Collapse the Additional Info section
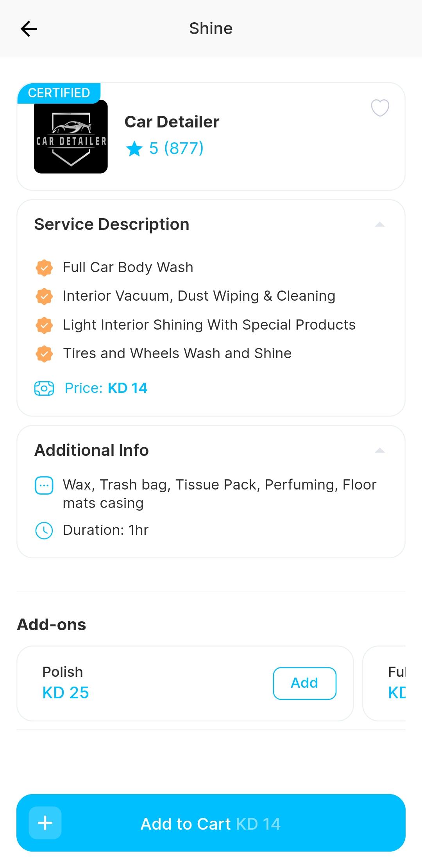This screenshot has width=422, height=868. (x=380, y=450)
